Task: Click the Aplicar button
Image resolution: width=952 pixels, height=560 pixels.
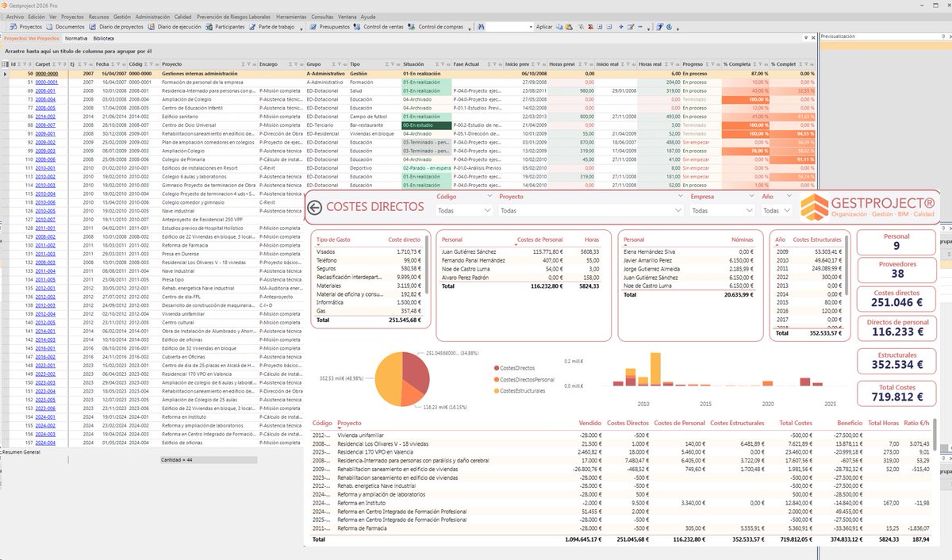Action: point(544,26)
